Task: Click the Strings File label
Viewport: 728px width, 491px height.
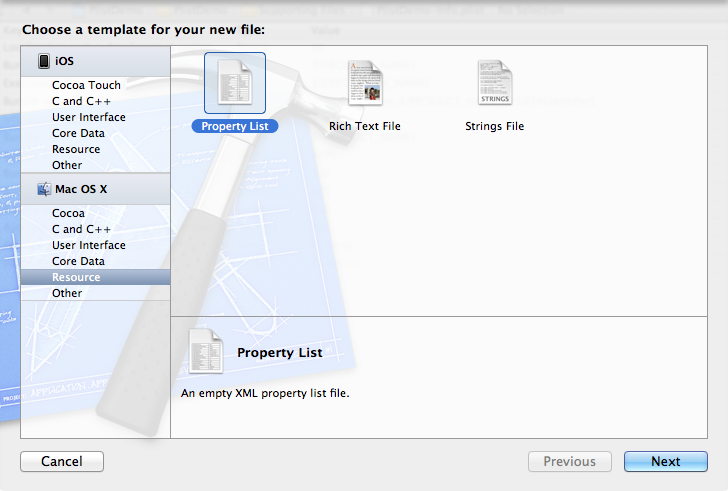Action: [x=494, y=127]
